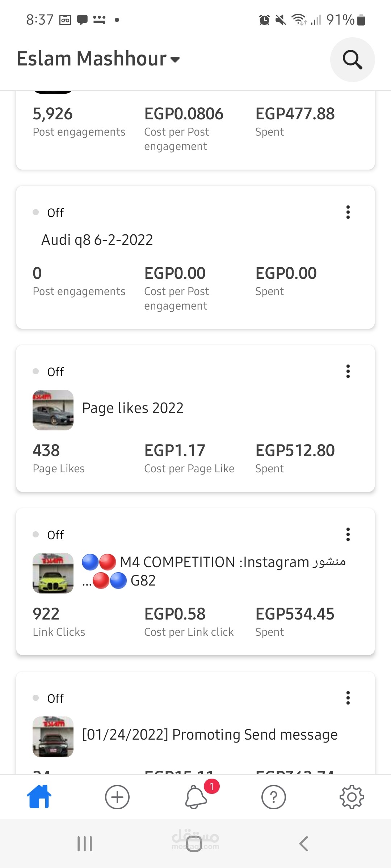Tap the Android recent apps button

tap(85, 844)
